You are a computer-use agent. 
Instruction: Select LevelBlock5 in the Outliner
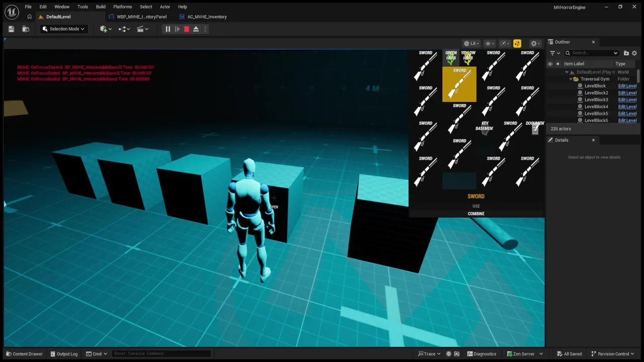[x=596, y=114]
